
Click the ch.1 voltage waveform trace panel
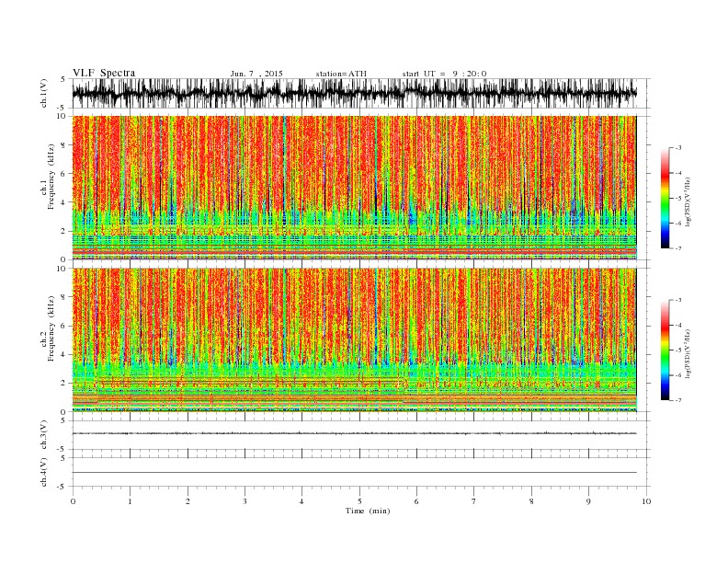(x=360, y=93)
